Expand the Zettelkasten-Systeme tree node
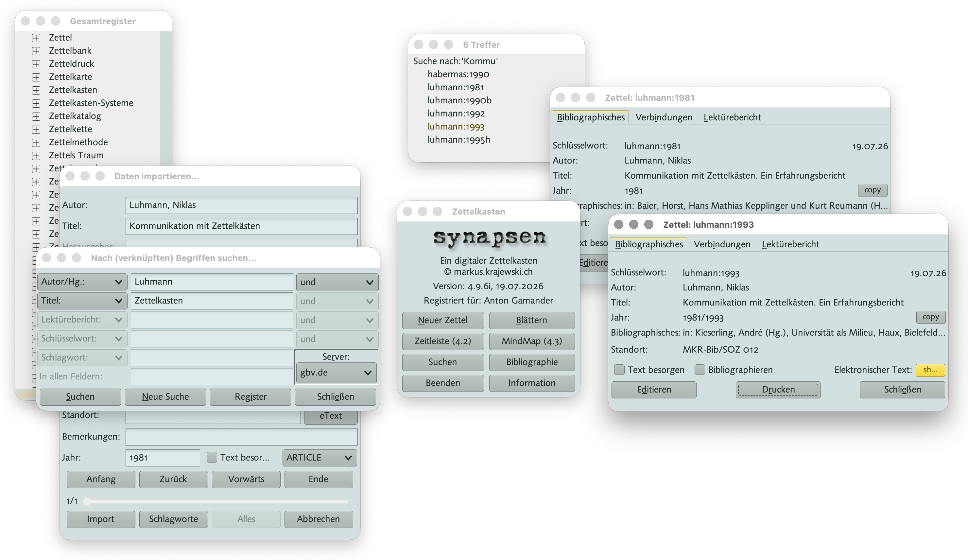The height and width of the screenshot is (560, 968). tap(36, 103)
